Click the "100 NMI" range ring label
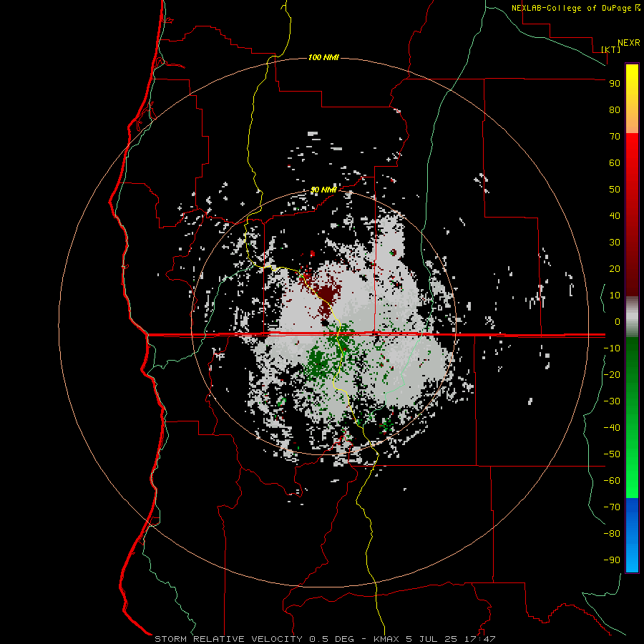 323,57
